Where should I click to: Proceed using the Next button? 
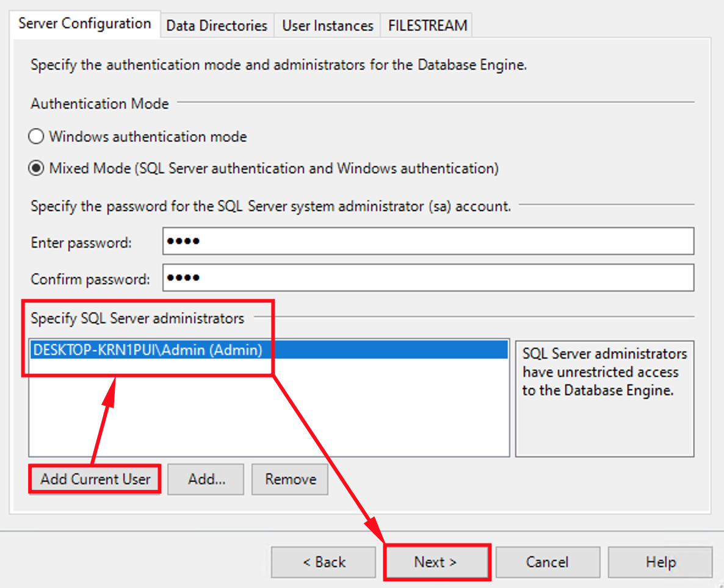pos(436,562)
